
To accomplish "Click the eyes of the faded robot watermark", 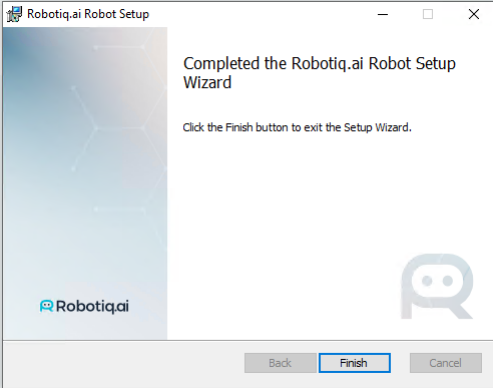I will [x=437, y=281].
